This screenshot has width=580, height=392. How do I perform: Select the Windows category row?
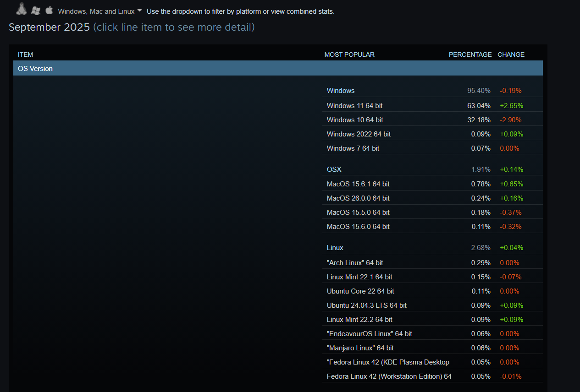[x=432, y=91]
